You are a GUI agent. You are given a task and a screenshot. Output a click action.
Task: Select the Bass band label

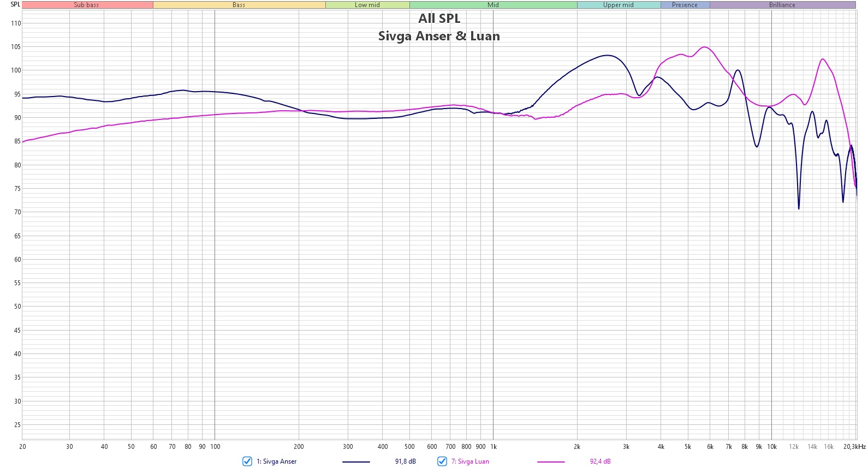[x=239, y=5]
